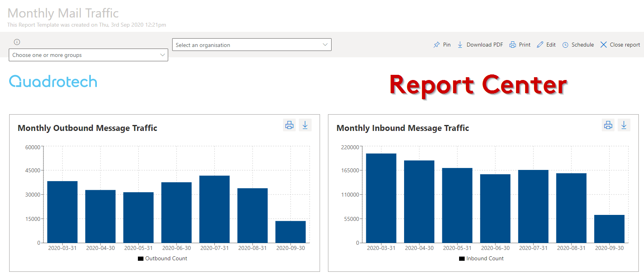
Task: Click the Schedule clock icon
Action: pos(565,45)
